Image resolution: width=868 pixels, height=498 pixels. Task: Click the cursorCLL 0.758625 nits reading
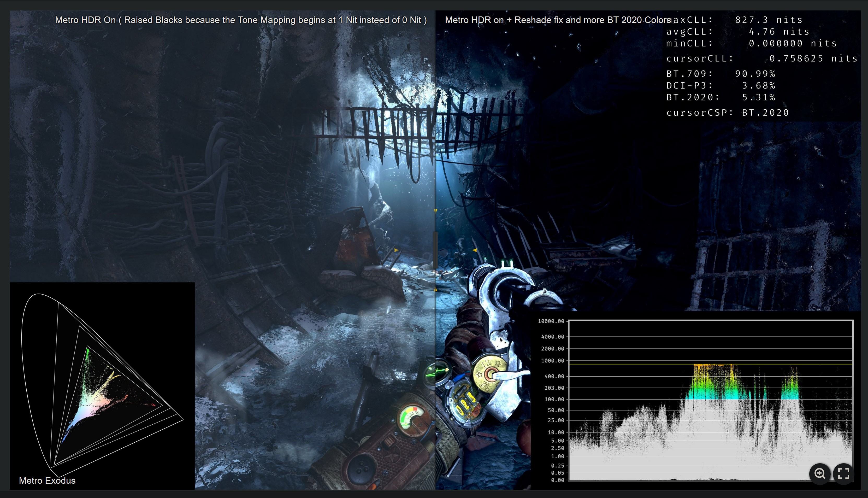[x=762, y=58]
